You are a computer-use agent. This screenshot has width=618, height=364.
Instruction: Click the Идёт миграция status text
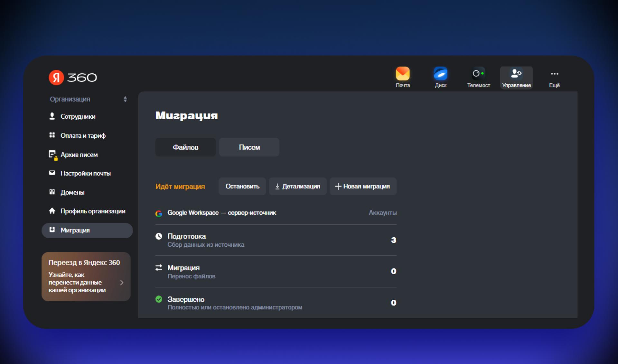(180, 187)
